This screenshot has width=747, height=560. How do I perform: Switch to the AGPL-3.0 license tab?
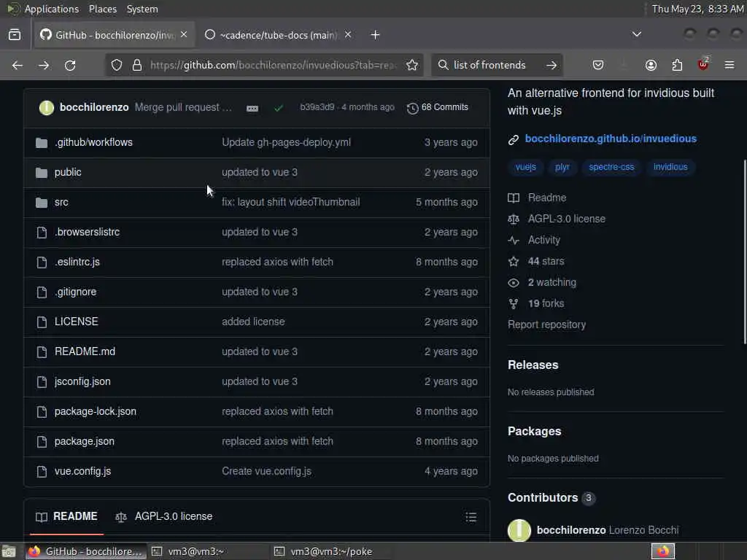164,517
